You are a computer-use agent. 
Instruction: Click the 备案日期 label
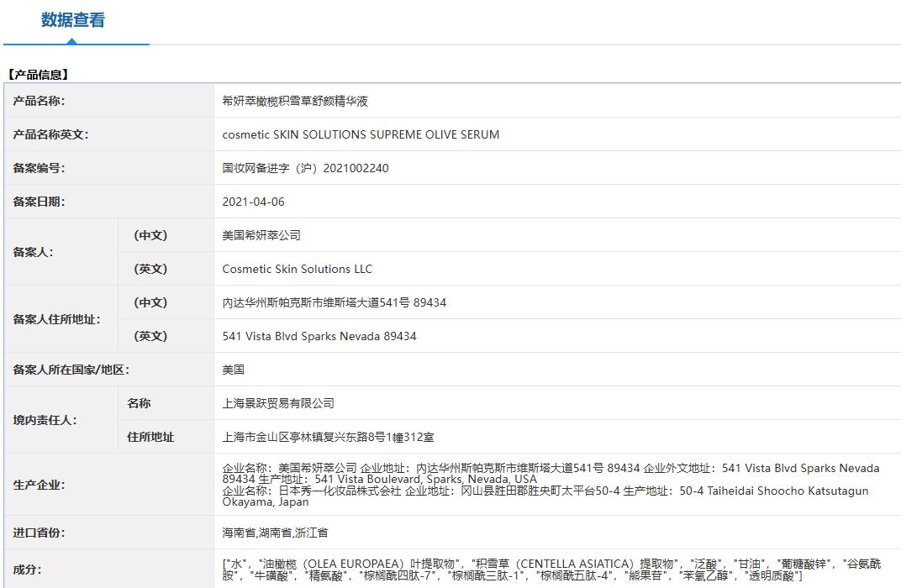pos(39,202)
